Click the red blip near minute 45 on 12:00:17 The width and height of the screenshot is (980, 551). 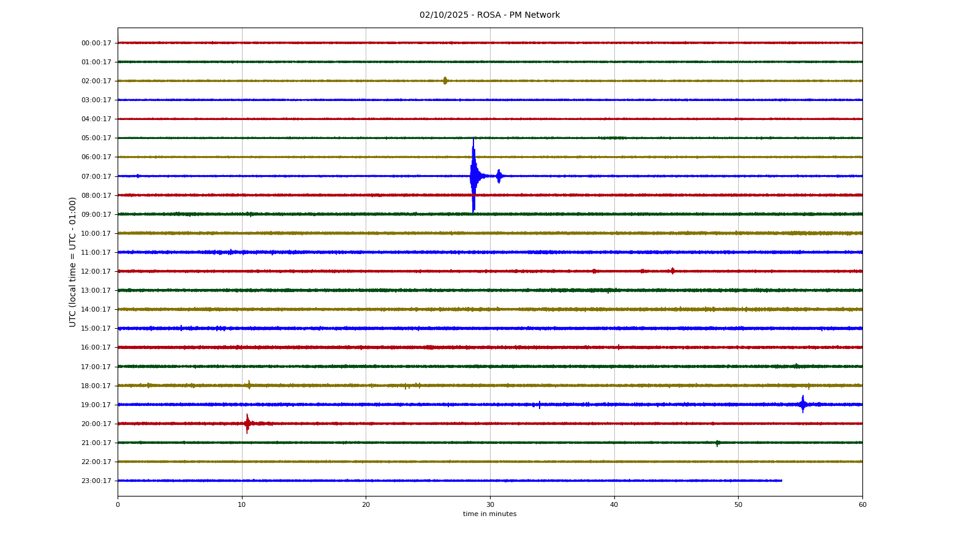coord(673,271)
